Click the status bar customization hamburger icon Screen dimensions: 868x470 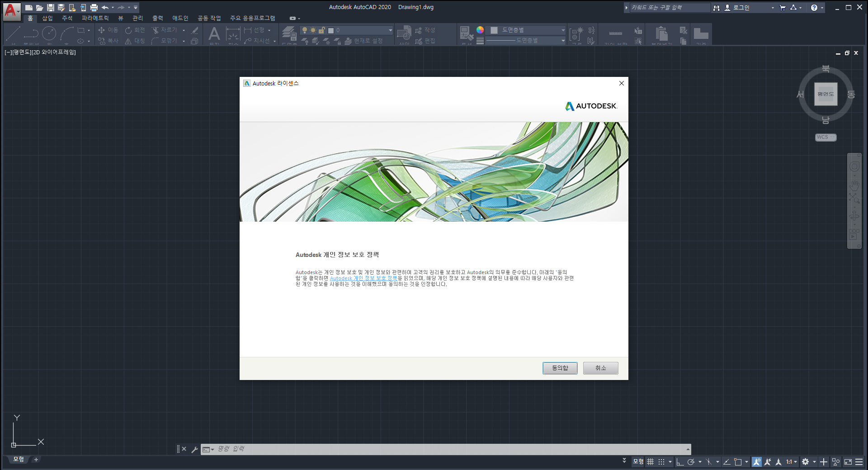[859, 462]
